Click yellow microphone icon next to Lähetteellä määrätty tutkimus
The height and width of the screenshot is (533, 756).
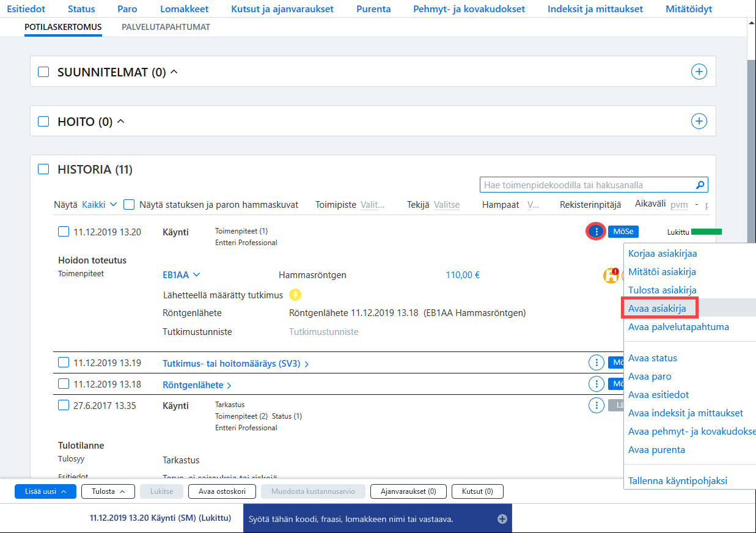[x=296, y=295]
